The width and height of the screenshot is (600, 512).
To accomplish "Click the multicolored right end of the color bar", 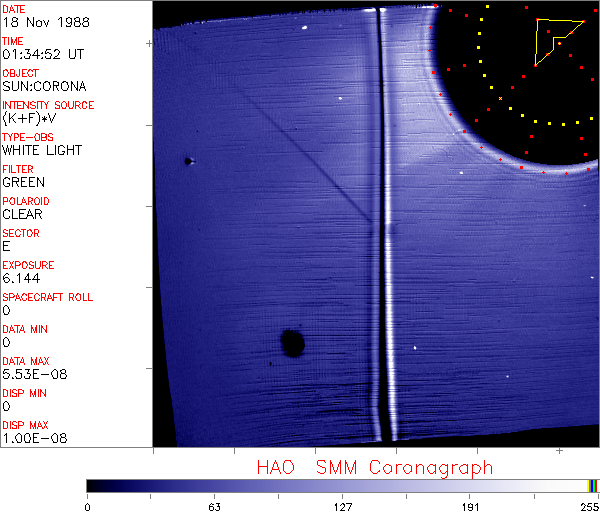I will pyautogui.click(x=592, y=485).
